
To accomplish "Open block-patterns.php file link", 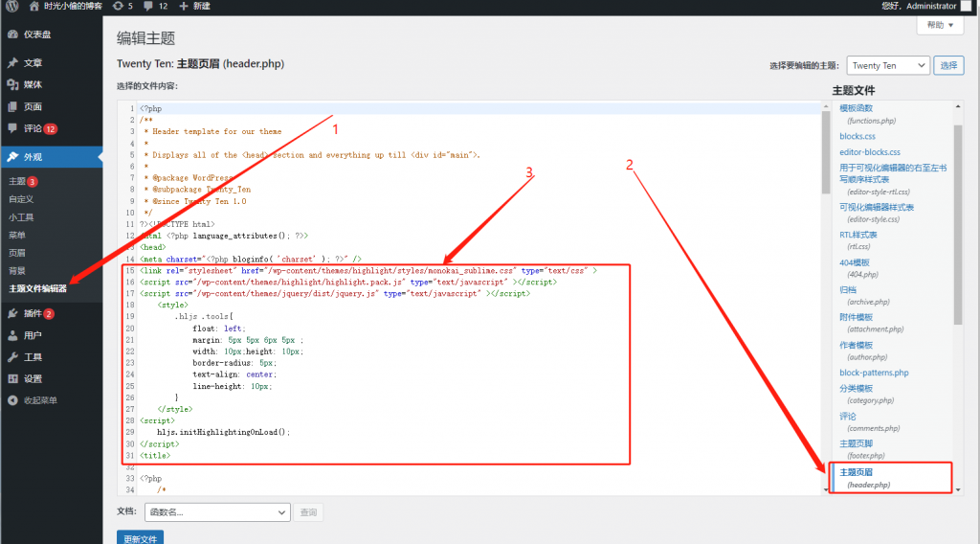I will point(874,373).
